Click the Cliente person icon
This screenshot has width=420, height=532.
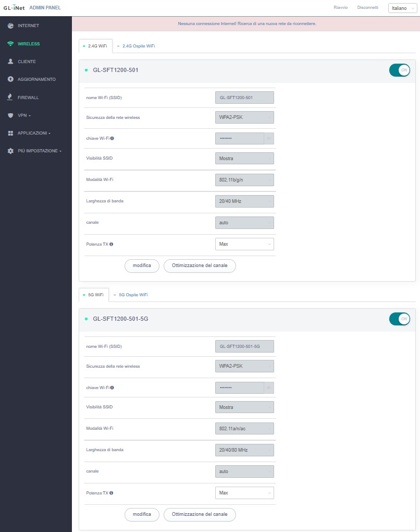(10, 62)
